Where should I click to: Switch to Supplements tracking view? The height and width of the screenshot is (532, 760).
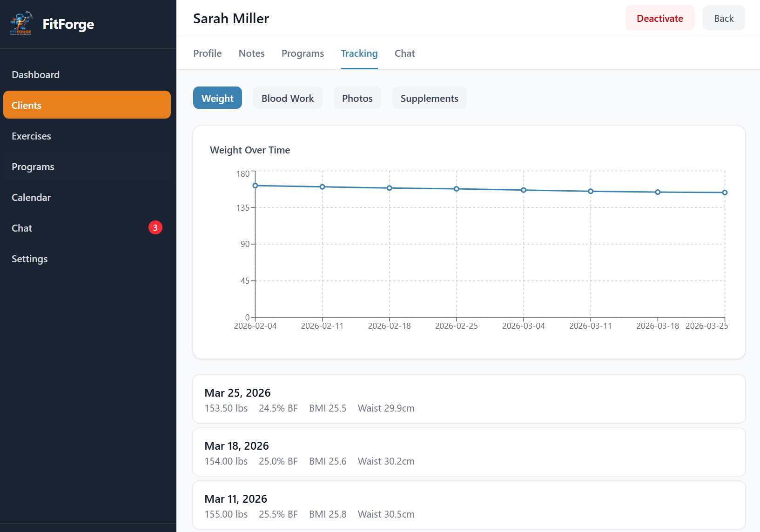pos(429,98)
